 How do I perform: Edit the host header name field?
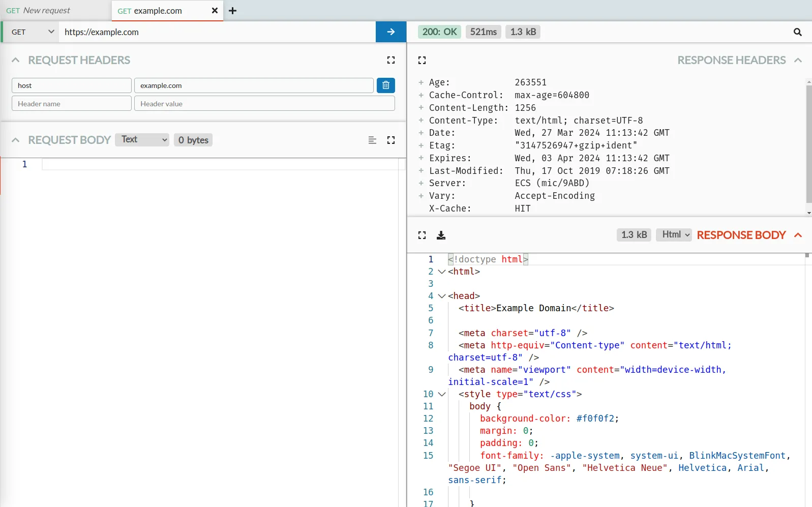pyautogui.click(x=72, y=85)
